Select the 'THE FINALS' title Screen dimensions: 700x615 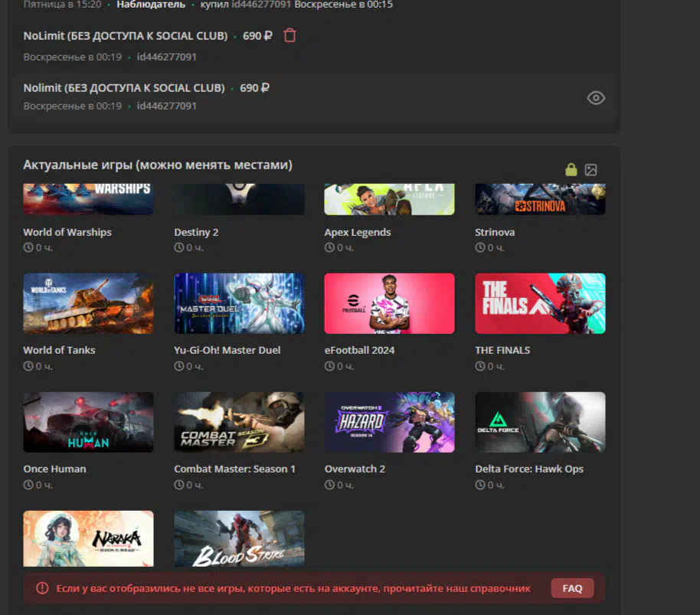point(502,350)
